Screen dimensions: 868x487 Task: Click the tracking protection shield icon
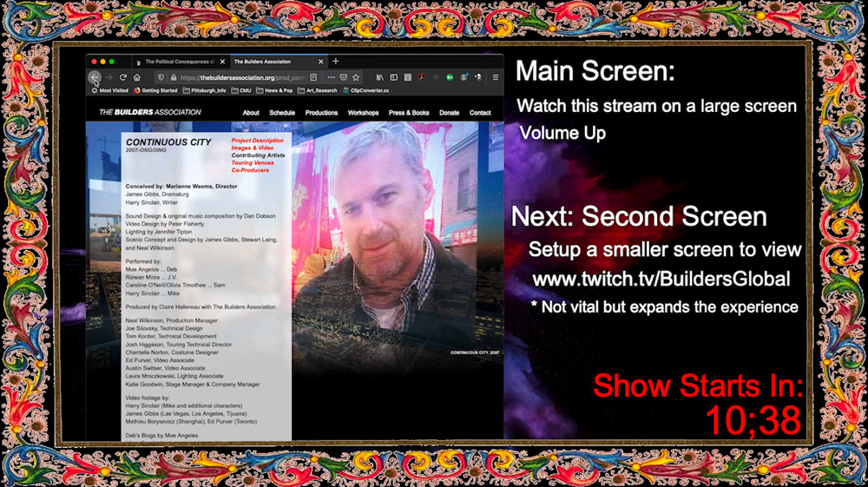point(161,77)
